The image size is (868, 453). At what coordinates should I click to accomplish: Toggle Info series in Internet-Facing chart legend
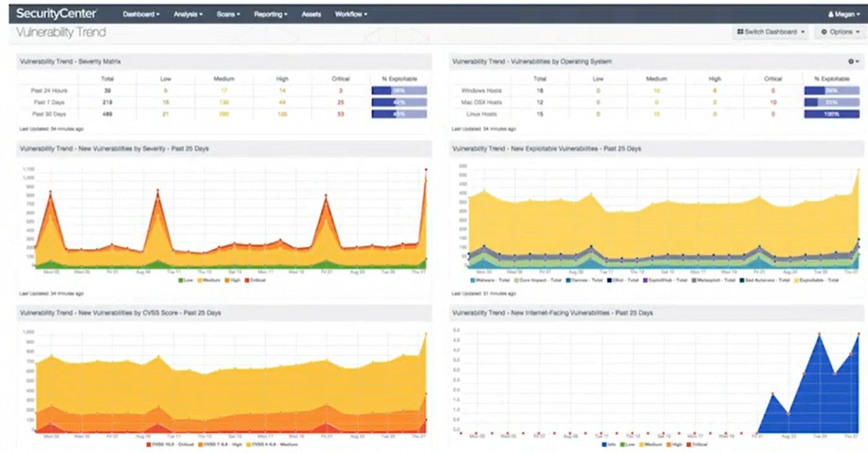pyautogui.click(x=609, y=444)
